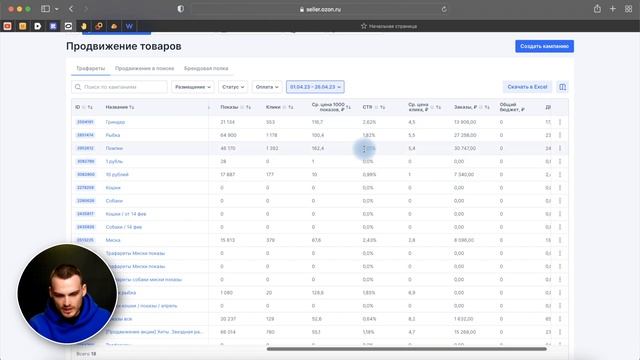This screenshot has width=640, height=360.
Task: Click the 27 258,00 orders value
Action: (x=465, y=135)
